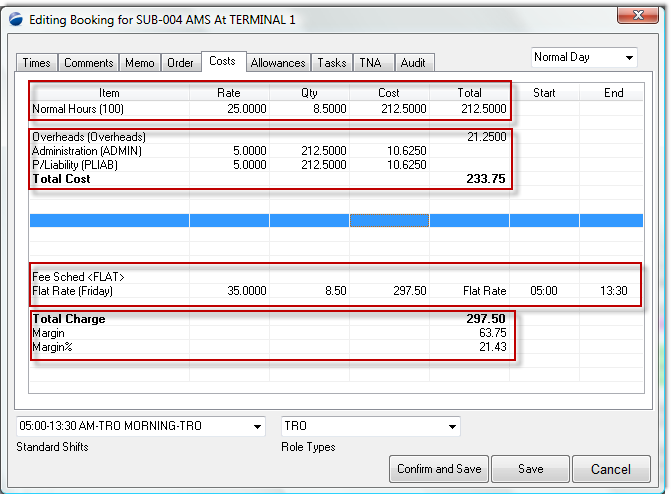Click the Total Charge label
The image size is (671, 494).
pos(69,319)
